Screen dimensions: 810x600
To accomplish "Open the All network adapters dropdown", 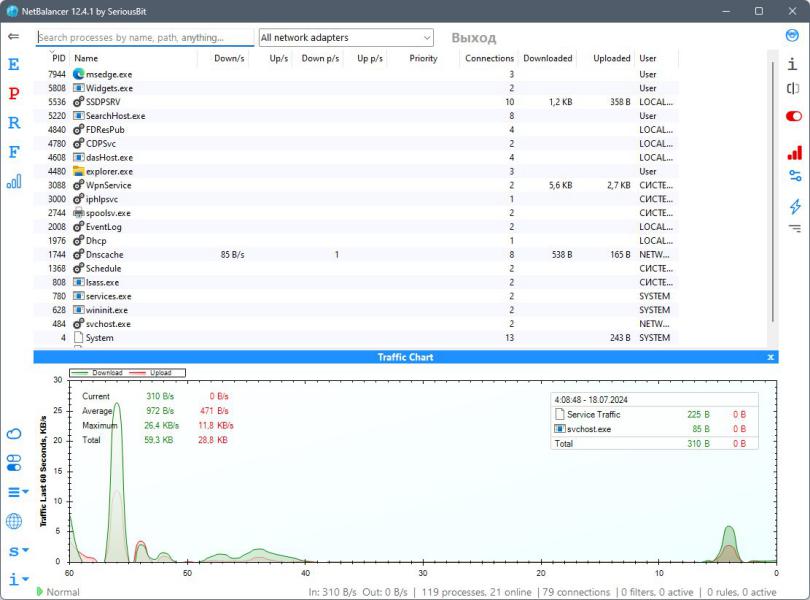I will [x=346, y=37].
